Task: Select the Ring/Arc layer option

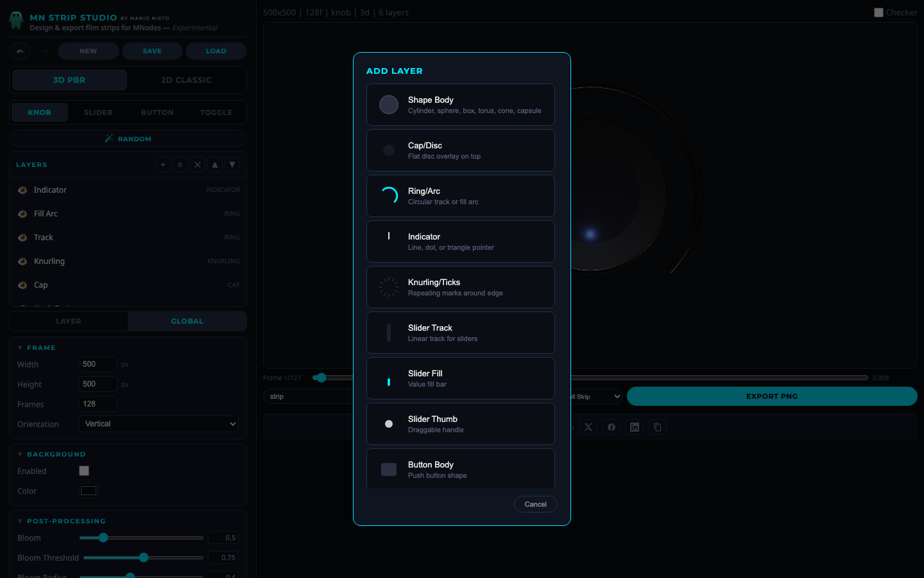Action: 460,196
